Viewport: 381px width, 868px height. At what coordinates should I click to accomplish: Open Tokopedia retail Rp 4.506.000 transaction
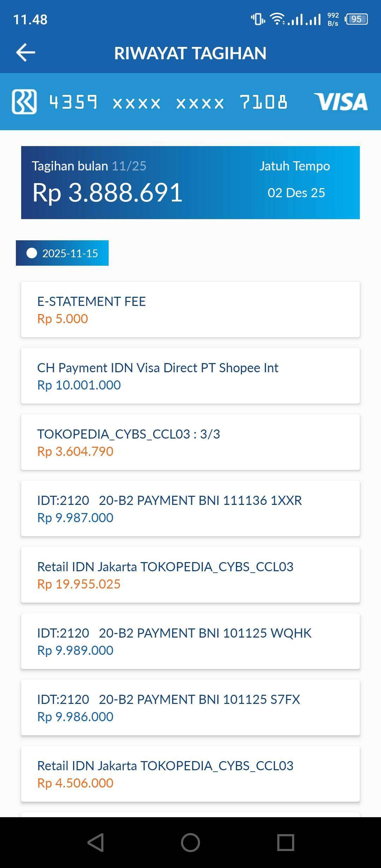click(190, 774)
